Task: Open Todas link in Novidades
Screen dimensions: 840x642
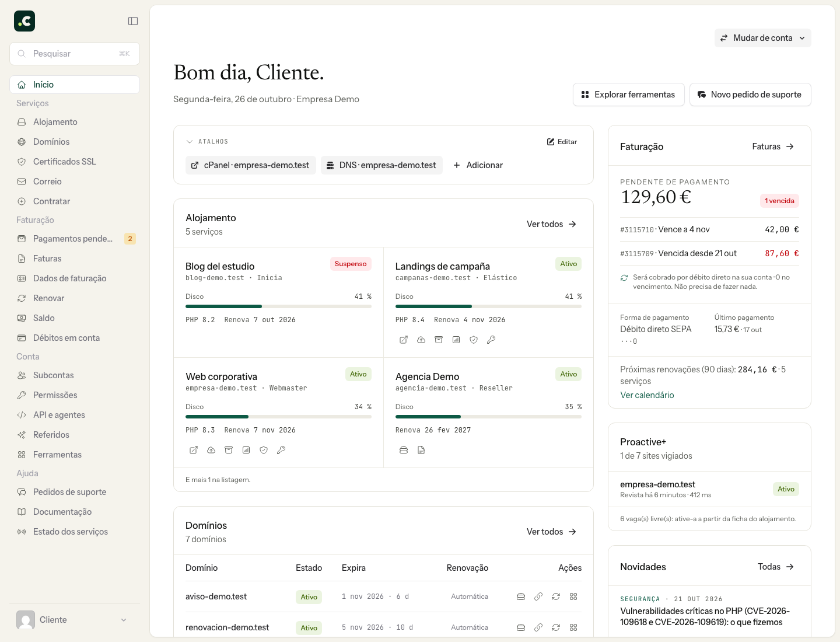Action: (775, 567)
